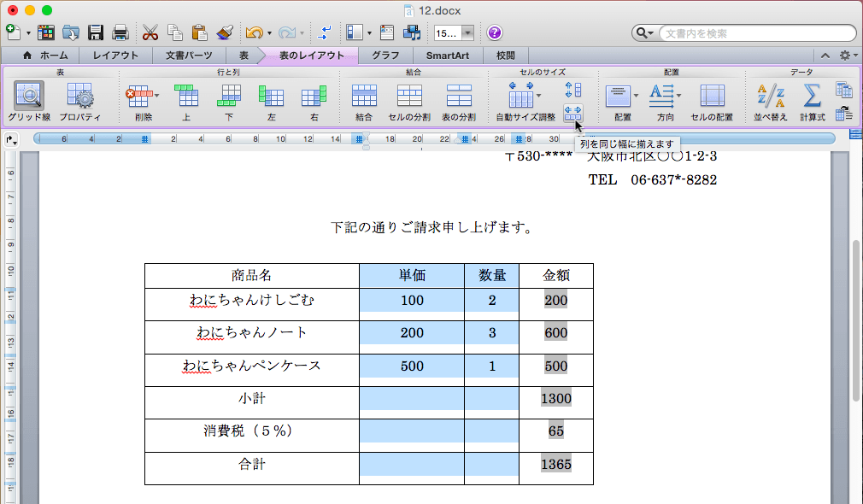
Task: Save the document with floppy icon
Action: [96, 33]
